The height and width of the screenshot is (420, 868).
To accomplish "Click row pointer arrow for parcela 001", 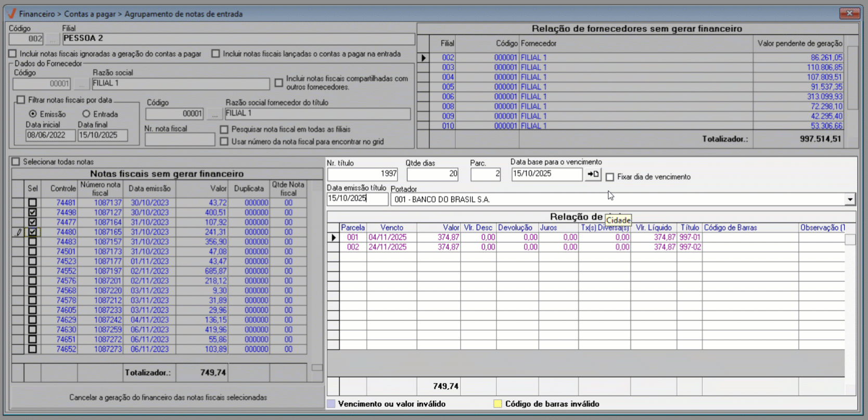I will point(333,238).
